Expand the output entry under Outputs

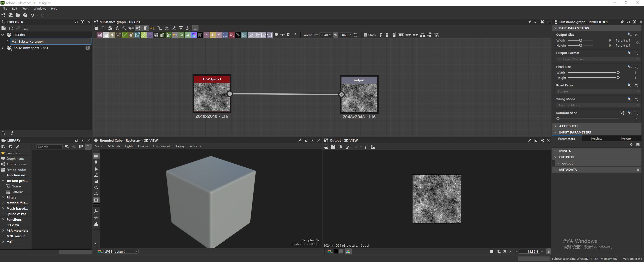558,163
